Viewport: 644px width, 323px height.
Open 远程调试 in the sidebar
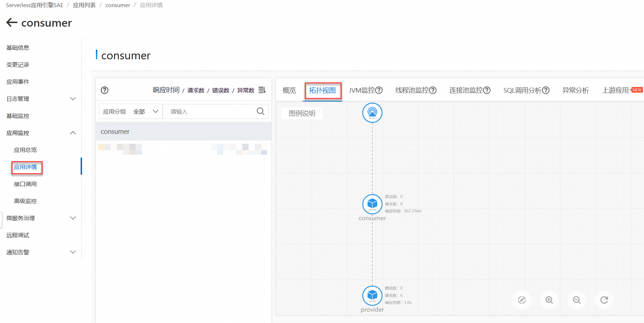click(x=18, y=235)
